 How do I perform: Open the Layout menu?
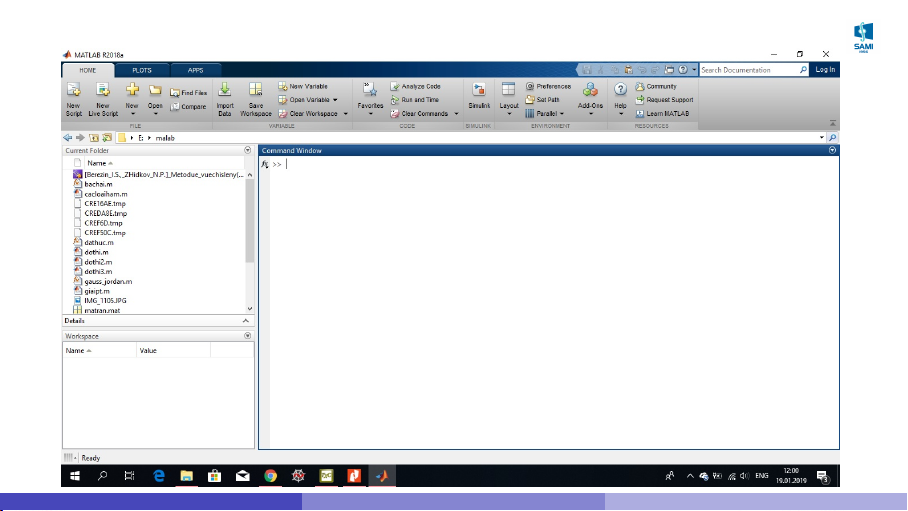[x=508, y=98]
